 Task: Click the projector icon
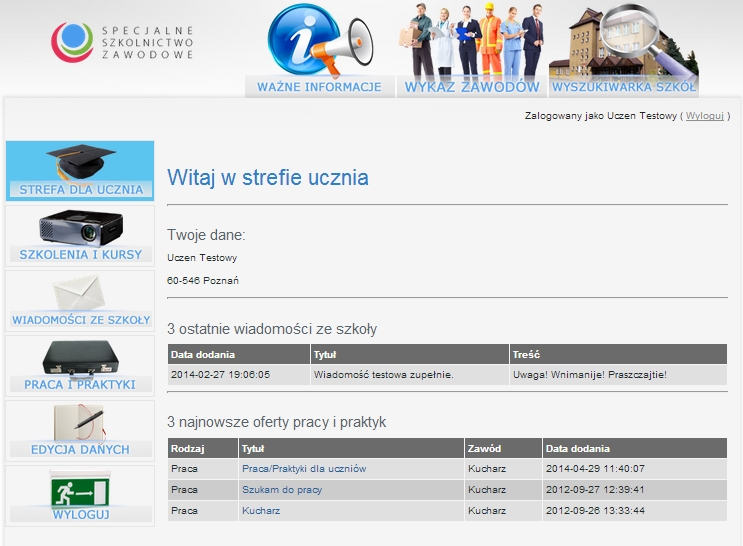[81, 228]
